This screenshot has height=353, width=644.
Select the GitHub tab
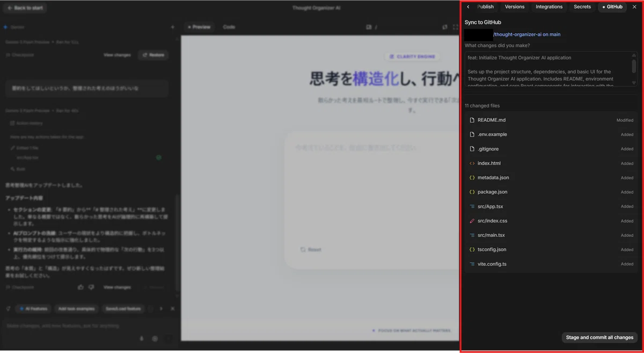612,7
